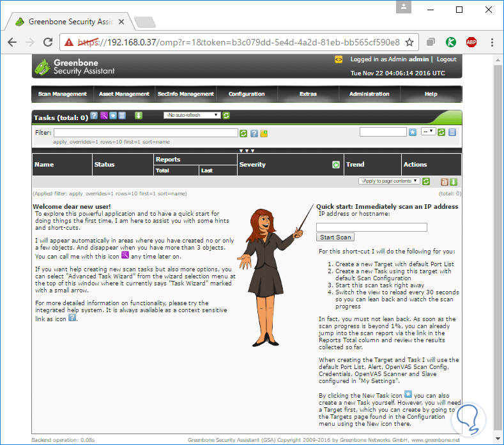
Task: Apply auto-refresh with green refresh icon
Action: 226,116
